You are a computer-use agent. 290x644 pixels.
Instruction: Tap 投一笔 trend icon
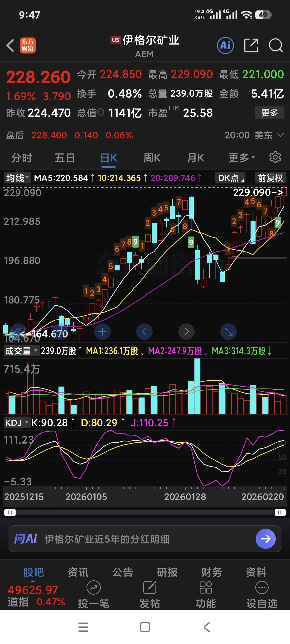[x=94, y=587]
